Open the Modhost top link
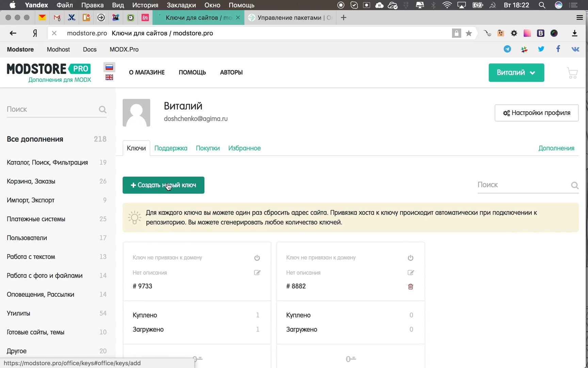Screen dimensions: 588x368 [x=58, y=49]
